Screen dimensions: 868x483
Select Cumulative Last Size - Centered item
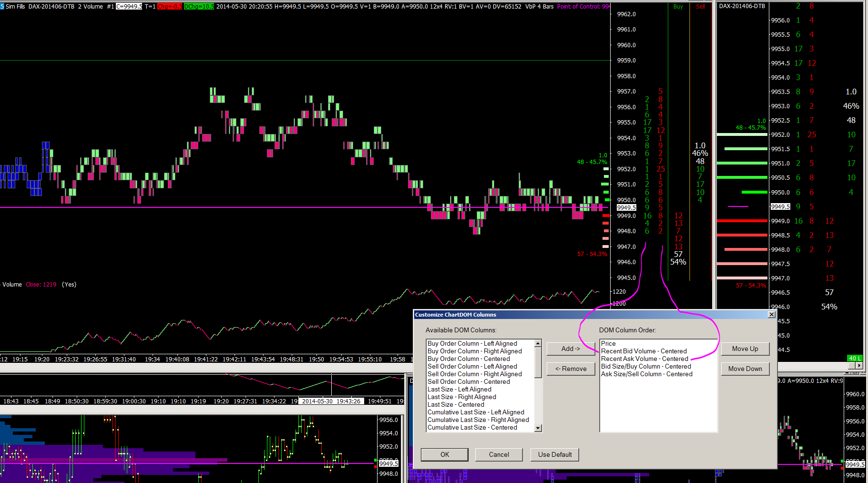(x=472, y=428)
